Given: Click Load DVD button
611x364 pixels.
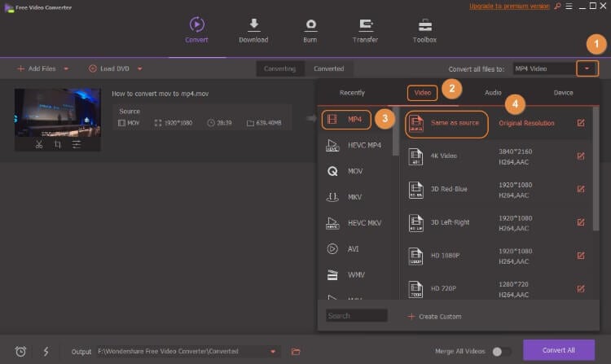Looking at the screenshot, I should [x=109, y=68].
